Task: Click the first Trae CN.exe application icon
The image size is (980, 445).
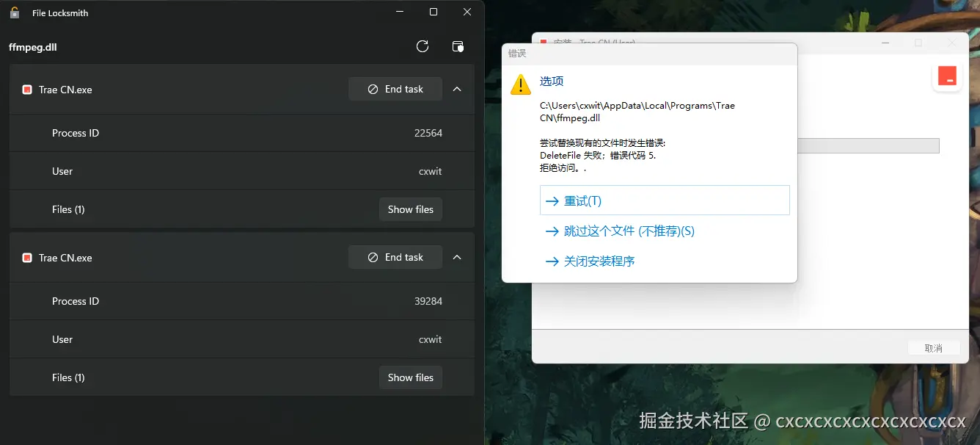Action: (27, 89)
